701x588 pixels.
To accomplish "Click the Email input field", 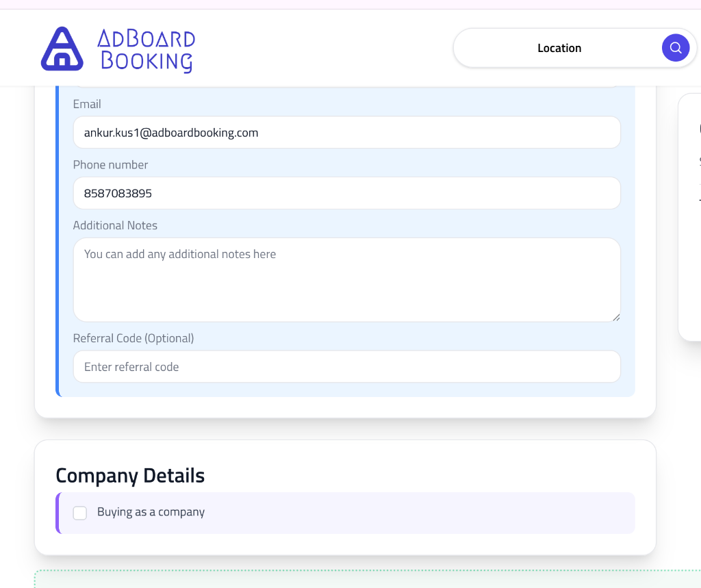I will [346, 132].
